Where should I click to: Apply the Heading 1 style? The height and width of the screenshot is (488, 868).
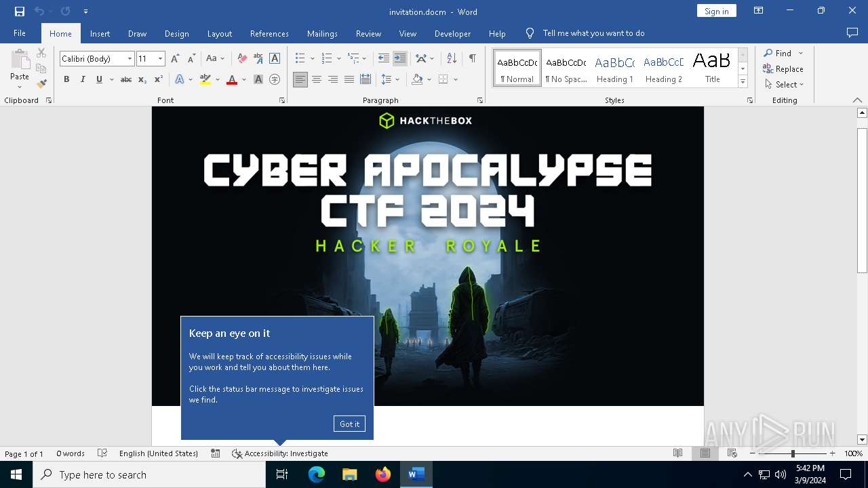click(x=614, y=68)
